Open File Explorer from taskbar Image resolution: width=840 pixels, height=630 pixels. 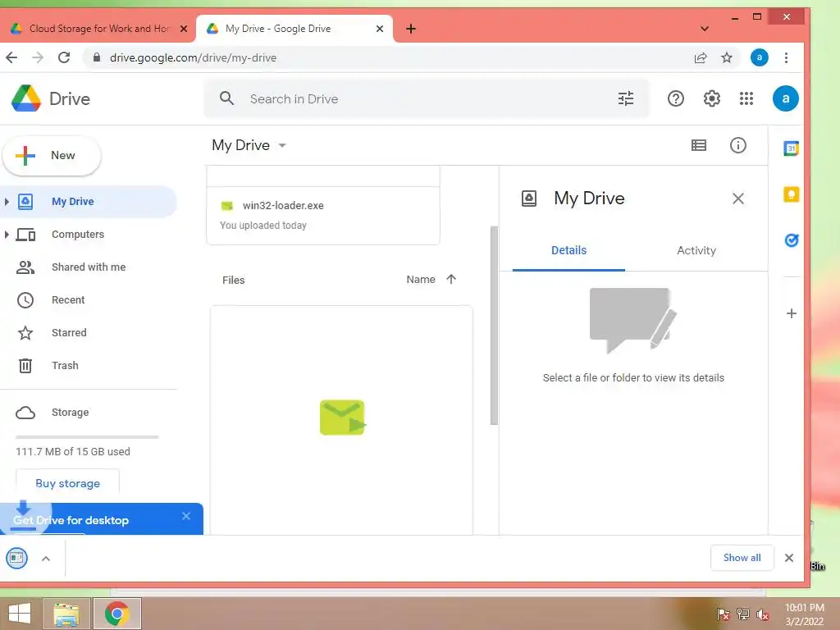coord(66,614)
